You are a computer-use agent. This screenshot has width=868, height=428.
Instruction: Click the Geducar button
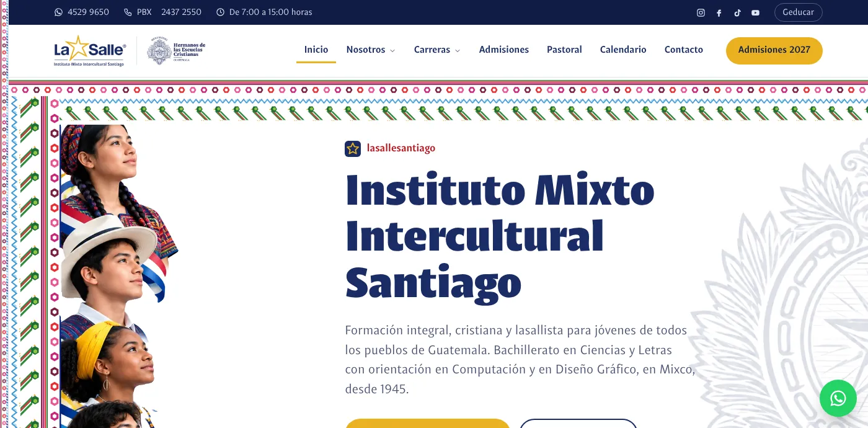coord(799,12)
